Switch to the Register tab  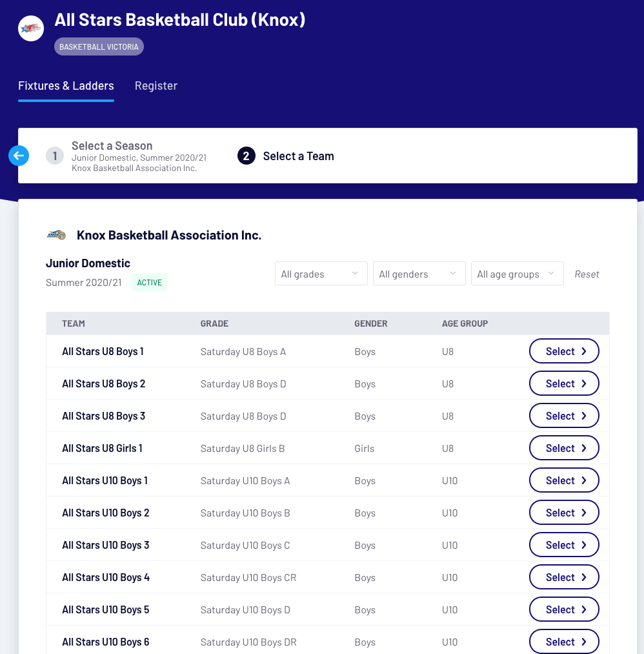[156, 86]
